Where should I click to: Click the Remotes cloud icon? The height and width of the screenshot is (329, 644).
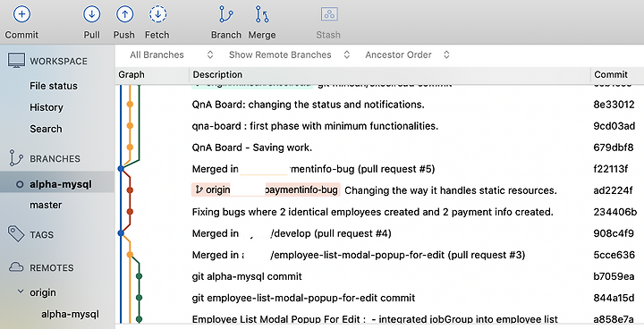pos(16,267)
